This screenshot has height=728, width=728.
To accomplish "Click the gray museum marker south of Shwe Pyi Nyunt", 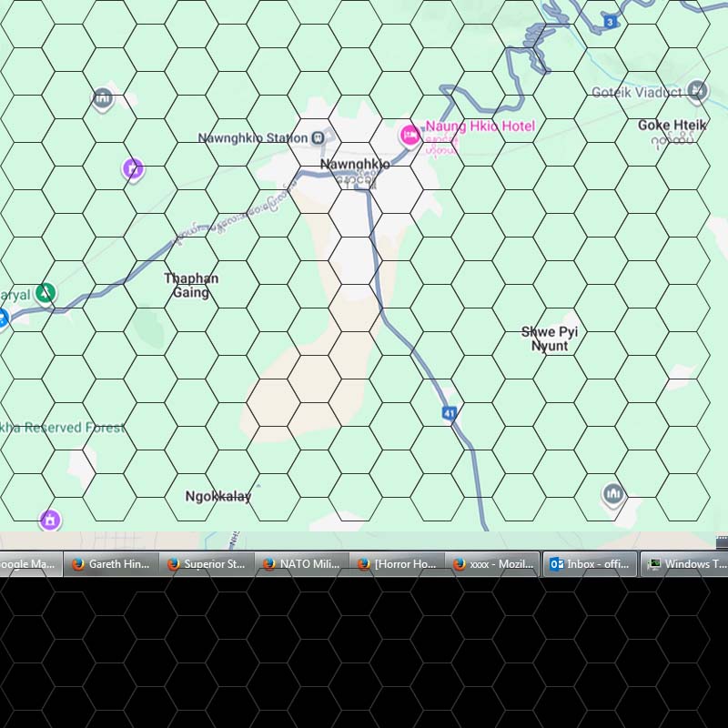I will click(x=612, y=494).
